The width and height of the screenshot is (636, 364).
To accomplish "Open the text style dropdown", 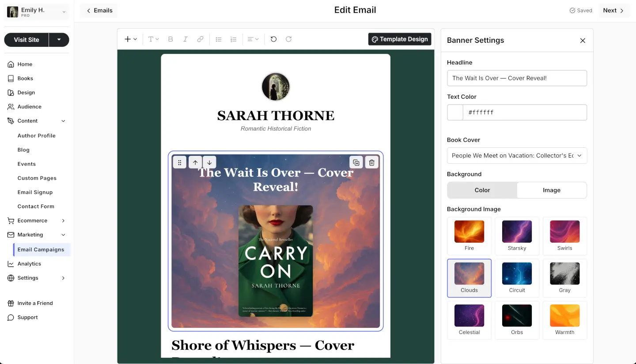I will 153,39.
